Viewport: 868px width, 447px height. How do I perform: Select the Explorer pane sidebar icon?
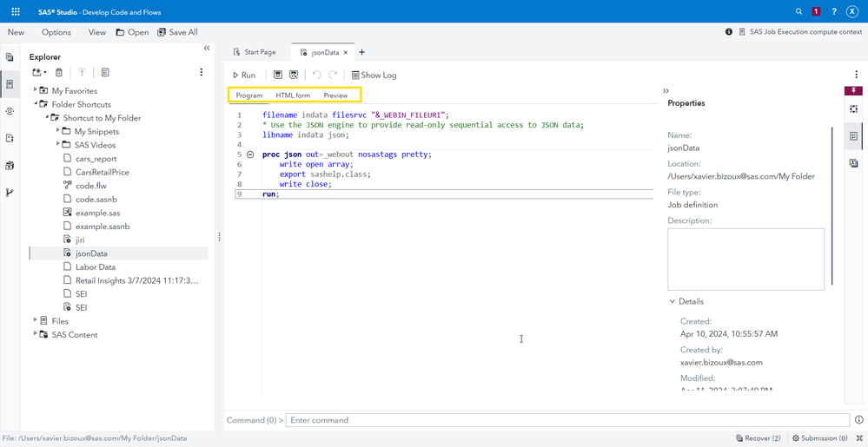(x=10, y=84)
